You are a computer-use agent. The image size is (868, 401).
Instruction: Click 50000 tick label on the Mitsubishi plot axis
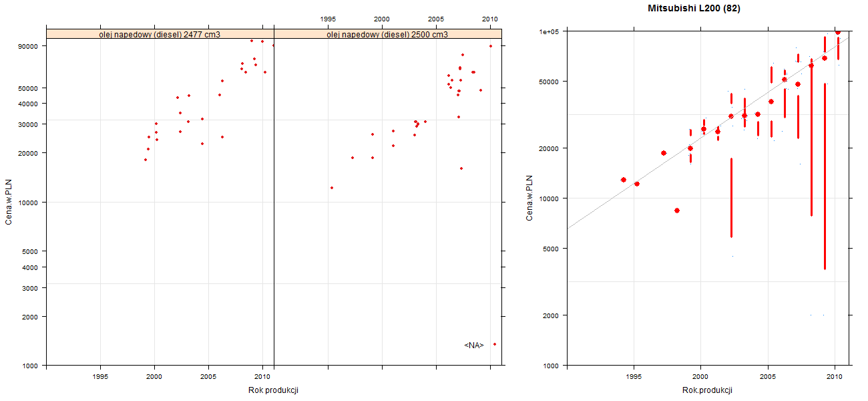tap(548, 82)
